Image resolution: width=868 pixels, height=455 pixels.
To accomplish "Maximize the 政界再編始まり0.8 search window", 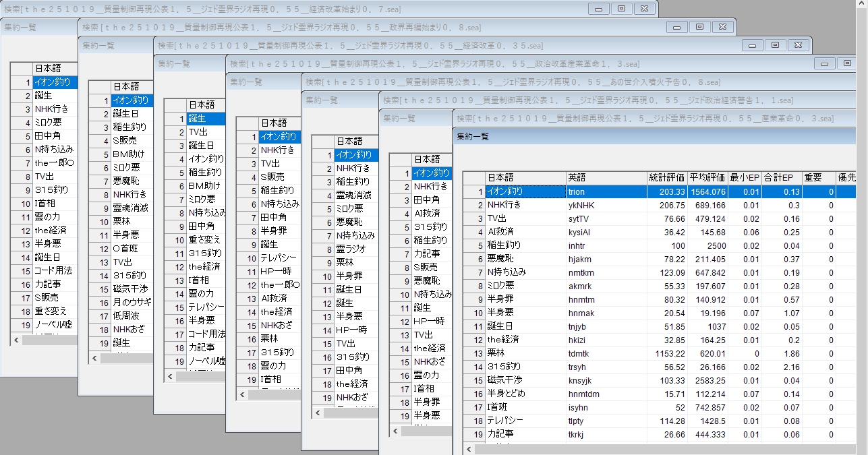I will click(x=699, y=27).
